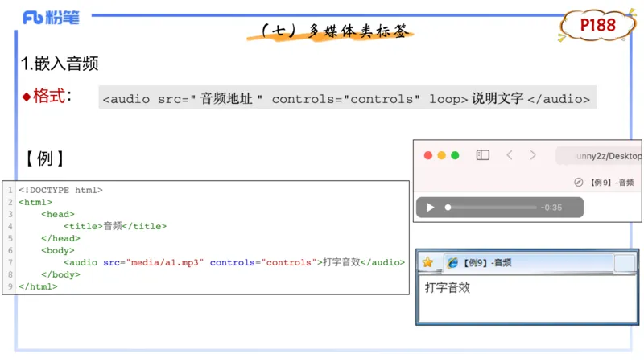Viewport: 644px width, 362px height.
Task: Click the audio tag format code box
Action: point(347,99)
